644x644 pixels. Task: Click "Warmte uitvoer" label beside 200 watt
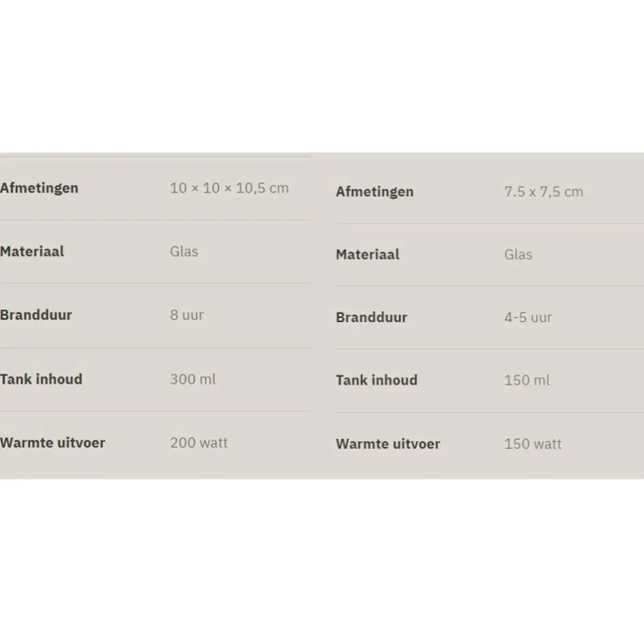coord(53,443)
